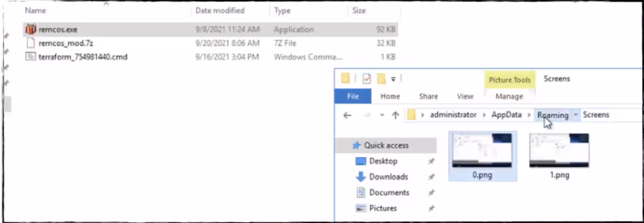Navigate to AppData in the address bar
644x223 pixels.
coord(506,115)
